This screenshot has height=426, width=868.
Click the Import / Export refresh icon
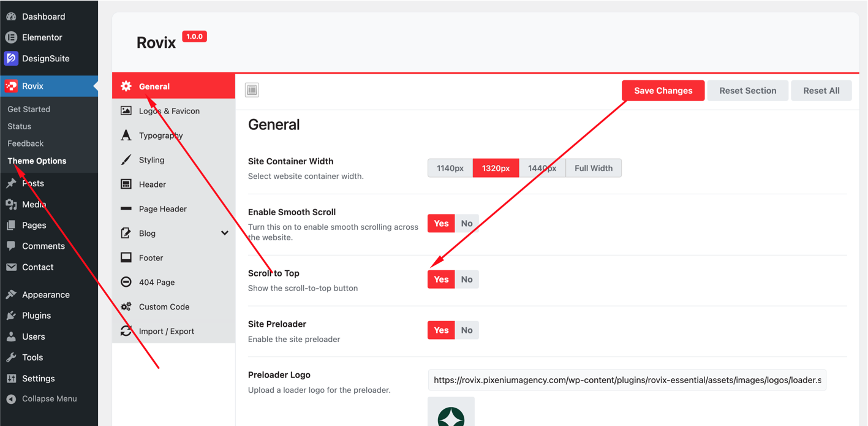[x=126, y=331]
